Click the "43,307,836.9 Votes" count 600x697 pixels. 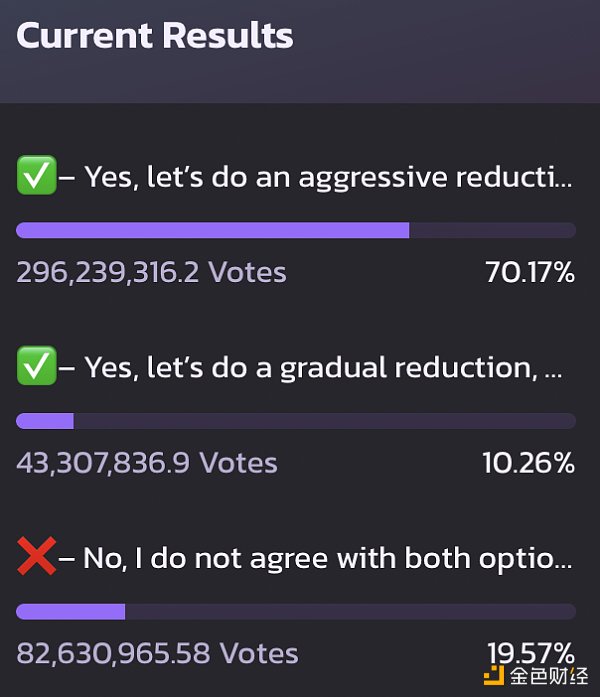[x=147, y=462]
